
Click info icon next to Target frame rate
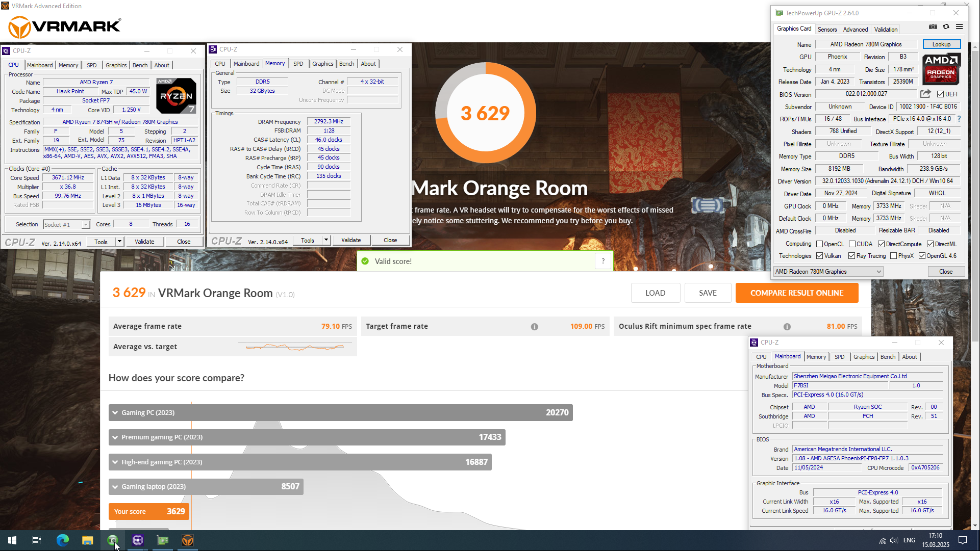click(534, 327)
